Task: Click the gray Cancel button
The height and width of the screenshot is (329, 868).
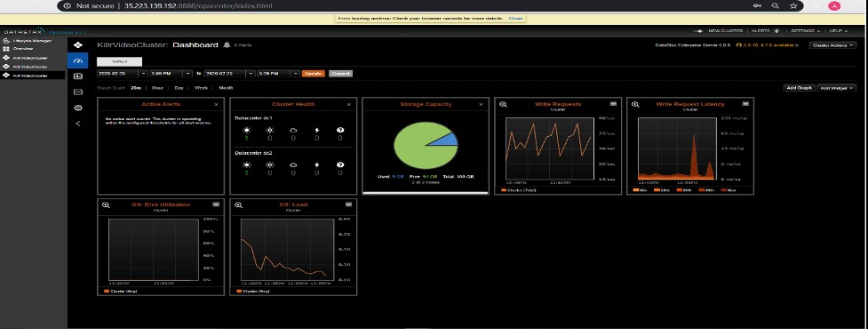Action: click(340, 73)
